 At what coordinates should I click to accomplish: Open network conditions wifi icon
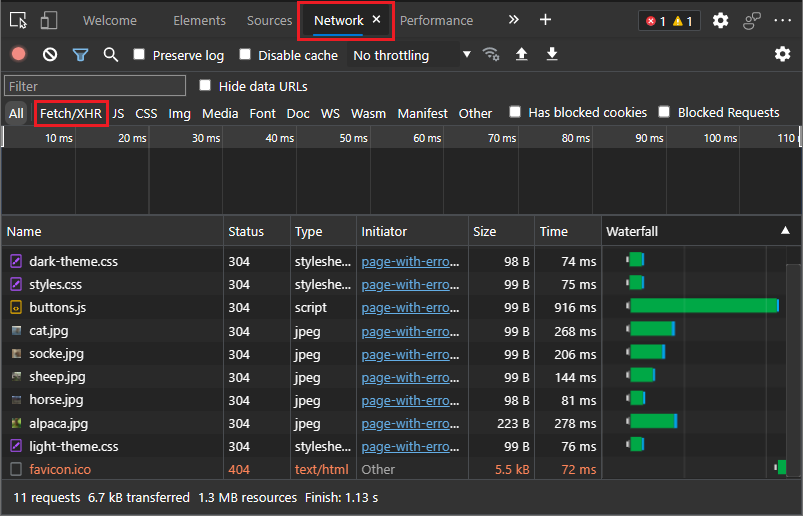(491, 54)
